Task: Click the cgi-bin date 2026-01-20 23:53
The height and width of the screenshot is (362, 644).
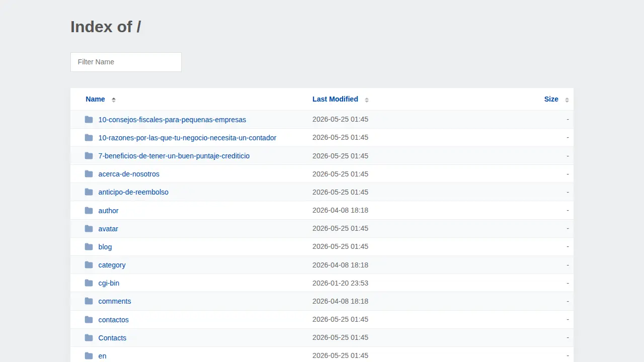Action: [x=340, y=283]
